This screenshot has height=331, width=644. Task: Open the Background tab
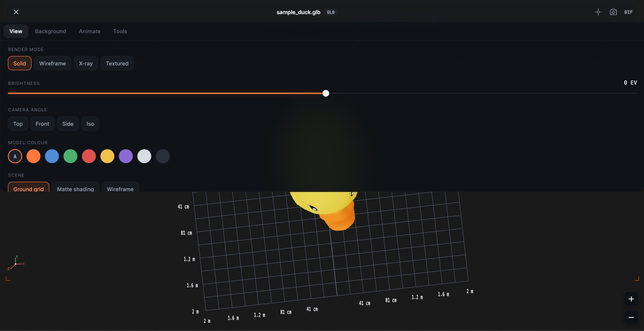pos(50,31)
